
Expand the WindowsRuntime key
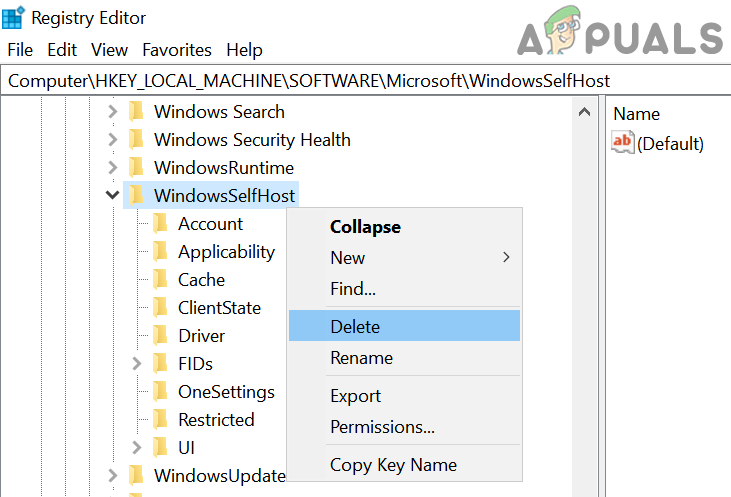click(112, 168)
